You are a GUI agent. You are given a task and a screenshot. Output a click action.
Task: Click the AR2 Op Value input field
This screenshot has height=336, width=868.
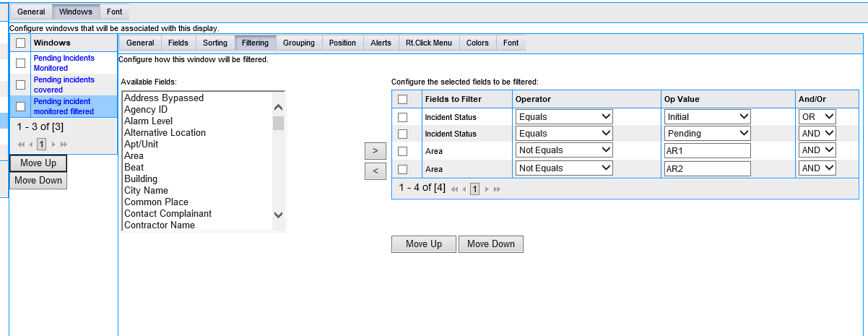pos(708,168)
